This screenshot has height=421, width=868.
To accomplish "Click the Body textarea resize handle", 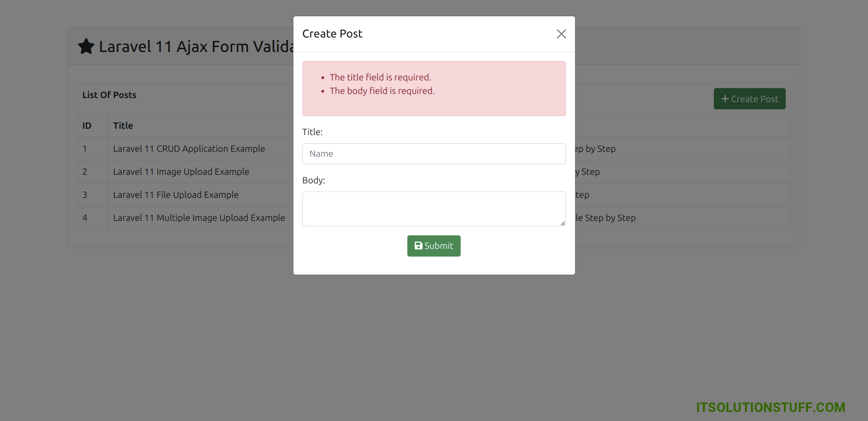I will [x=563, y=223].
